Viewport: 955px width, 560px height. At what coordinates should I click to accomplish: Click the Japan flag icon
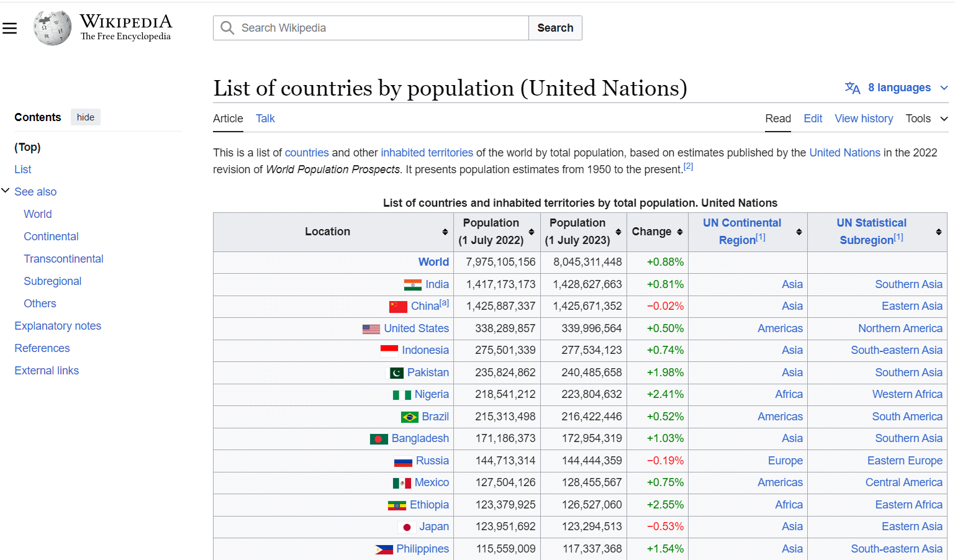407,527
